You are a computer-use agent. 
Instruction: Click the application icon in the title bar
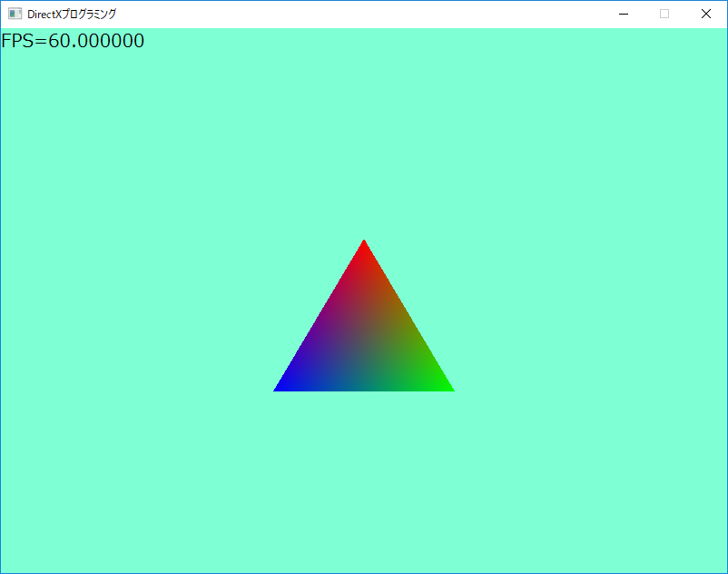tap(15, 14)
